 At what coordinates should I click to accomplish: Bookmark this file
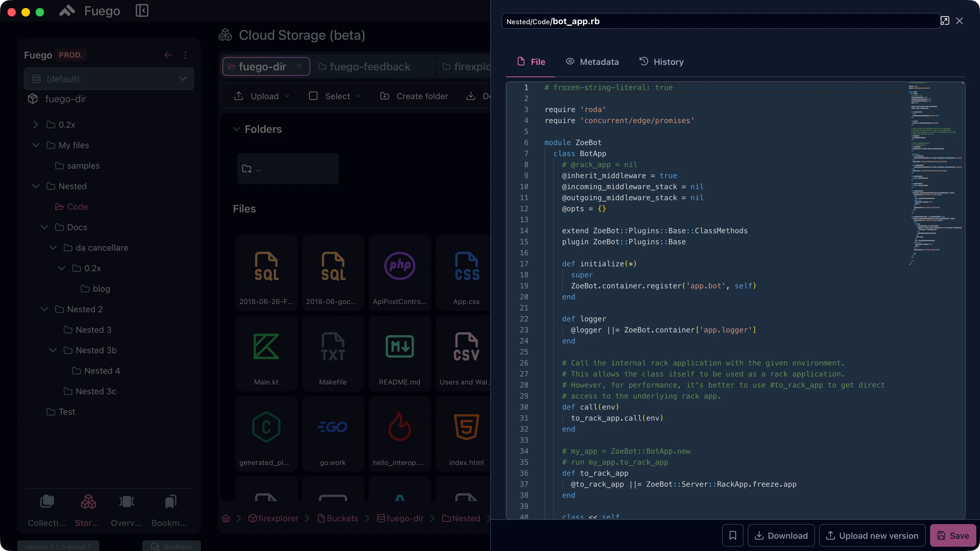click(733, 535)
